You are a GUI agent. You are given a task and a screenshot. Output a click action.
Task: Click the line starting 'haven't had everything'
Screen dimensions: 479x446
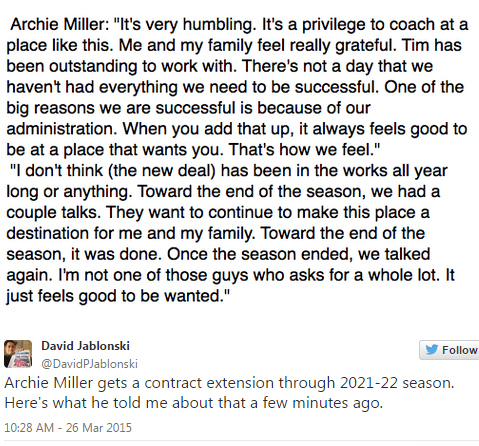tap(235, 87)
